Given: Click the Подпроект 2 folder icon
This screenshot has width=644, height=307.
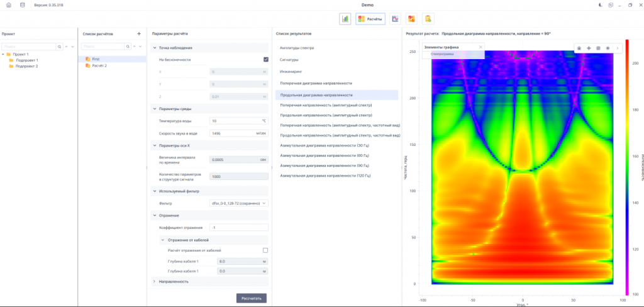Looking at the screenshot, I should coord(11,66).
